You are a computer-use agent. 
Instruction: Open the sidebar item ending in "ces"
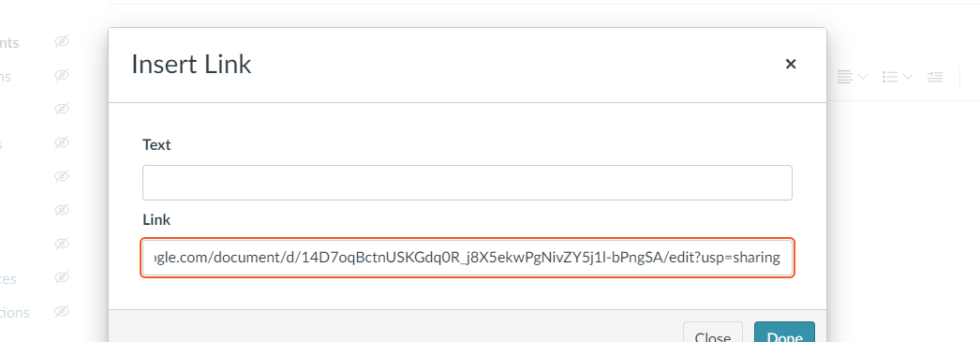pos(8,278)
